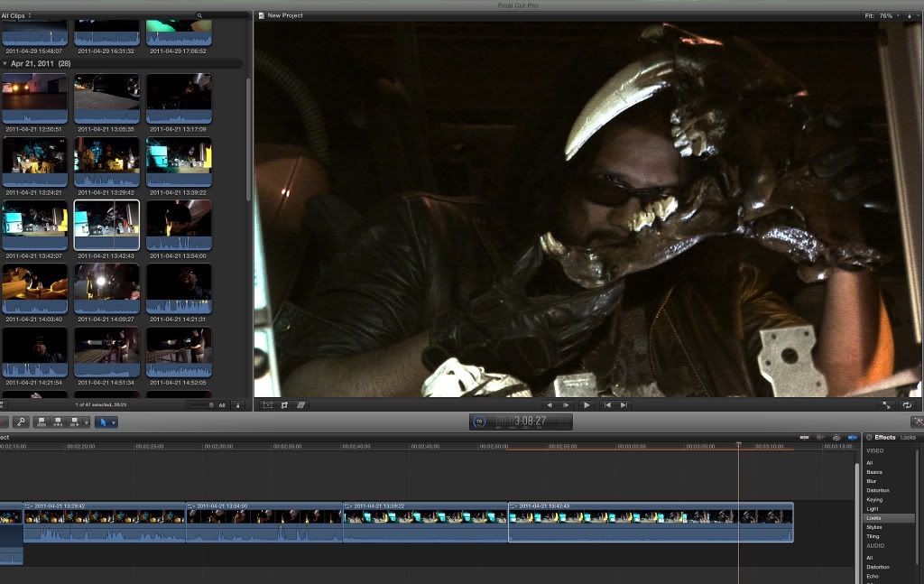
Task: Toggle the Transform tool in viewer
Action: pyautogui.click(x=267, y=405)
